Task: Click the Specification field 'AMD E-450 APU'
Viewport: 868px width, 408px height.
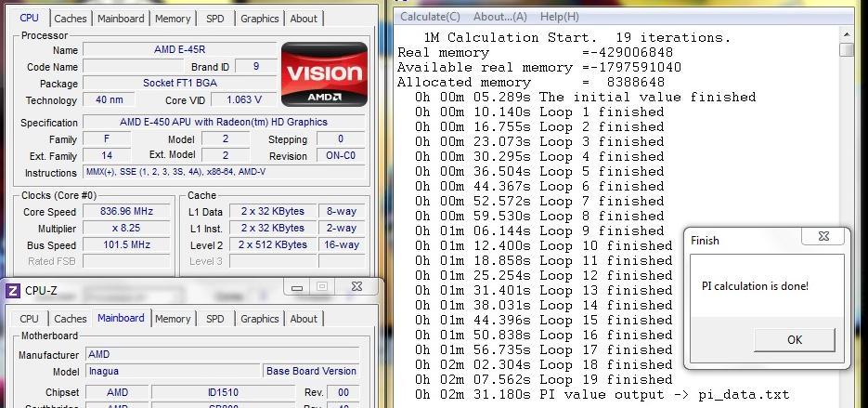Action: pyautogui.click(x=224, y=122)
